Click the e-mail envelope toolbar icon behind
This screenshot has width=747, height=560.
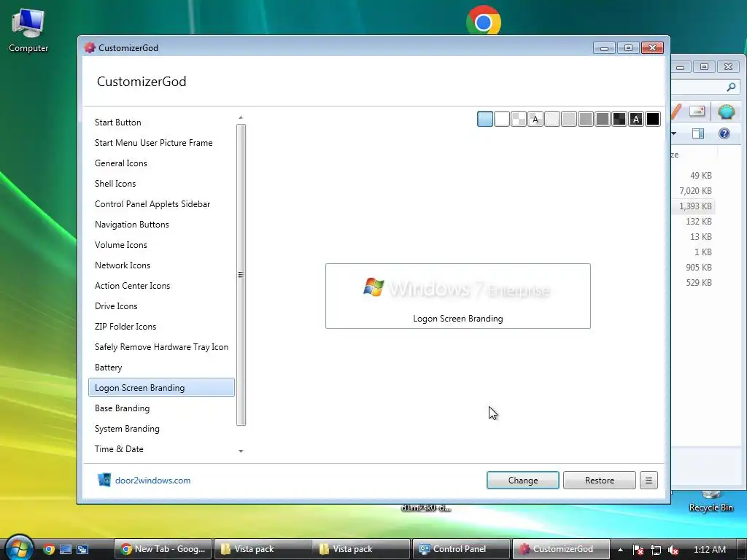pos(697,112)
